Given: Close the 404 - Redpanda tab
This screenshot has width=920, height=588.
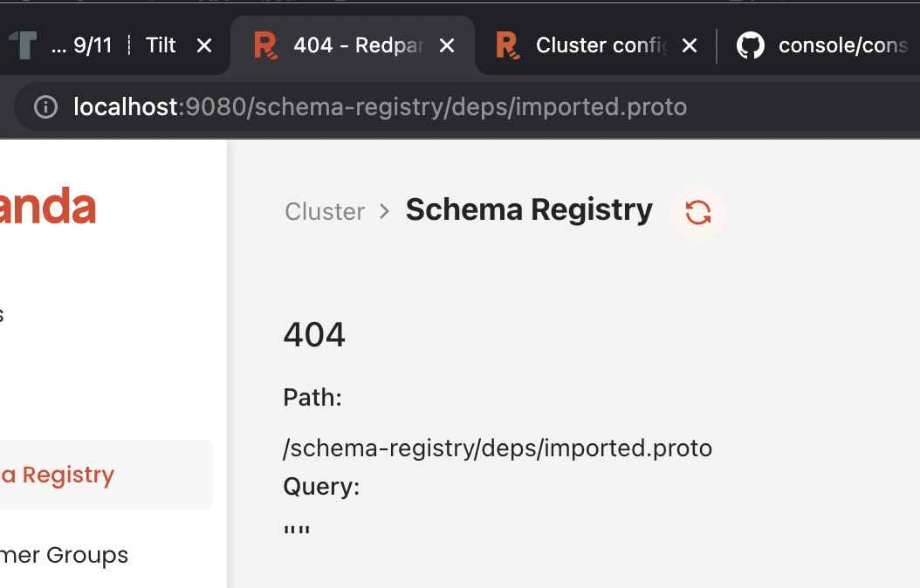Looking at the screenshot, I should coord(447,44).
